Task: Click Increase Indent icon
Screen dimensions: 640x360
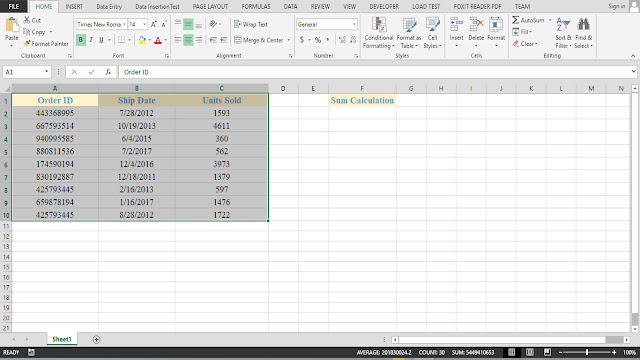Action: [x=223, y=40]
